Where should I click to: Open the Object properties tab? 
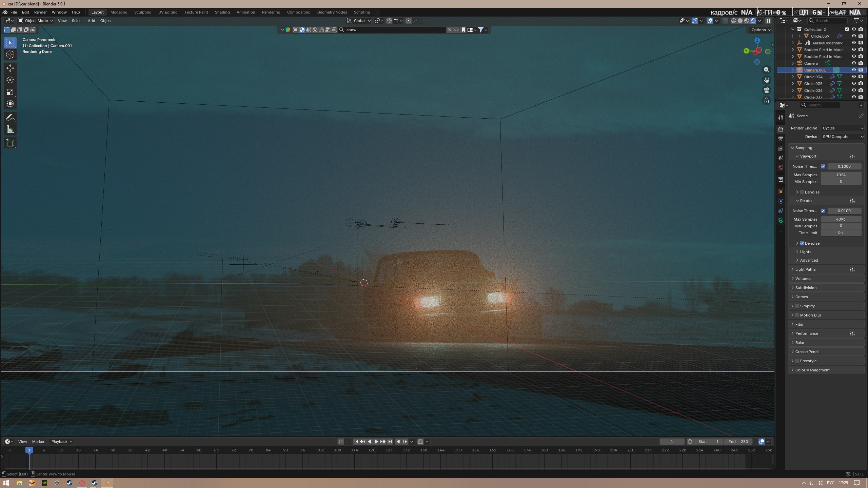[x=781, y=192]
